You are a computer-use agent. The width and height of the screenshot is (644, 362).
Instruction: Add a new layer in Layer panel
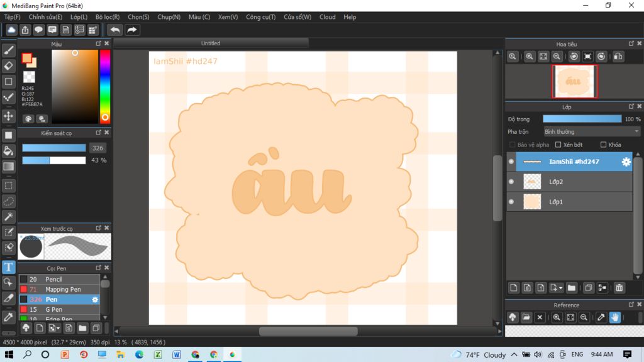513,288
